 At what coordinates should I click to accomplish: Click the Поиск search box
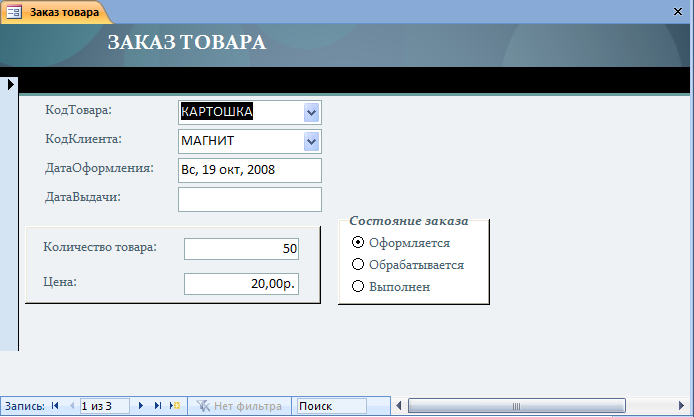coord(331,406)
